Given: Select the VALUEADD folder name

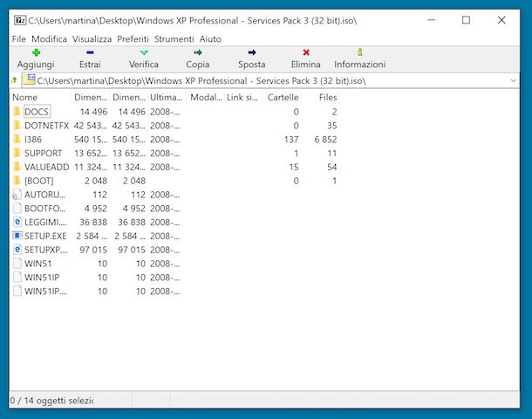Looking at the screenshot, I should pyautogui.click(x=46, y=167).
